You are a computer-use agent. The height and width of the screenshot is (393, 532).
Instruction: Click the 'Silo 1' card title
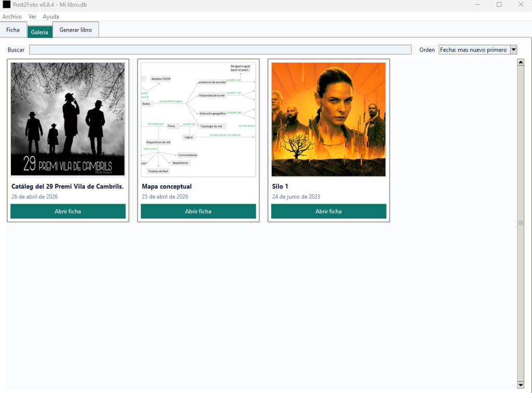[x=280, y=186]
